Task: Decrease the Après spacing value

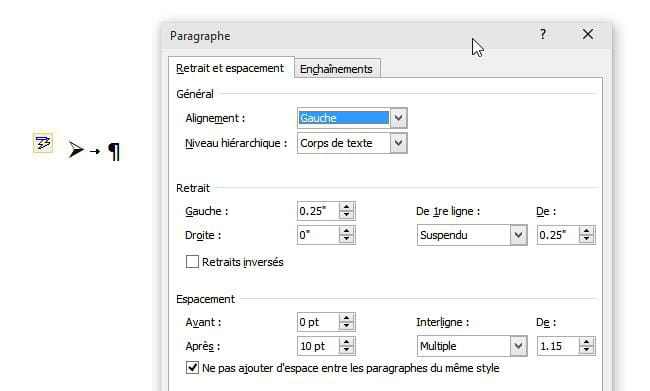Action: 347,351
